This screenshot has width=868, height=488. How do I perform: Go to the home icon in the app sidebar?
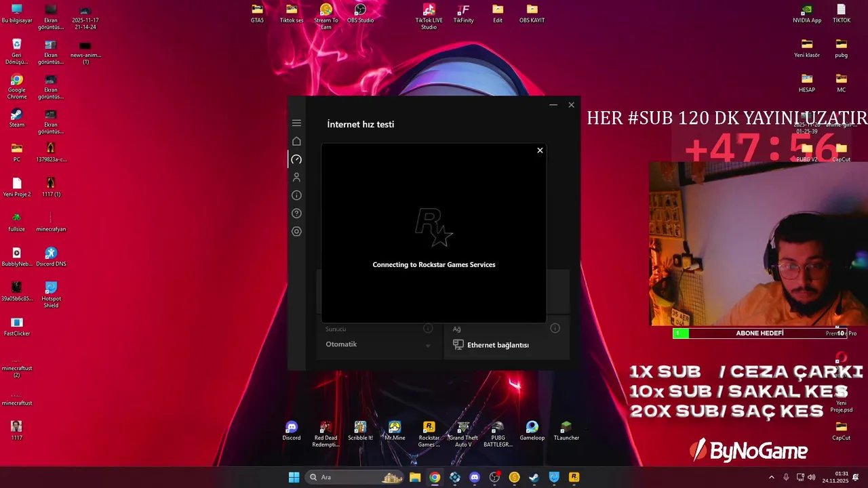tap(296, 141)
